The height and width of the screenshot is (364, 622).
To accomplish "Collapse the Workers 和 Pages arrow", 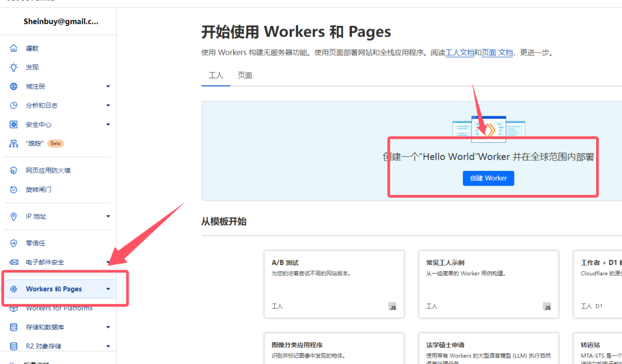I will pos(108,289).
